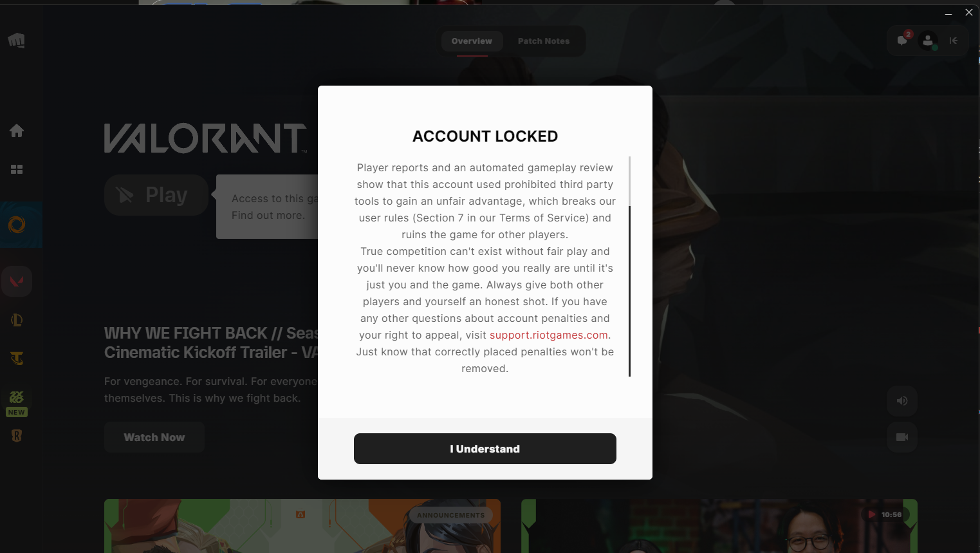Screen dimensions: 980x553
Task: Select the Valorant game icon in sidebar
Action: (x=17, y=281)
